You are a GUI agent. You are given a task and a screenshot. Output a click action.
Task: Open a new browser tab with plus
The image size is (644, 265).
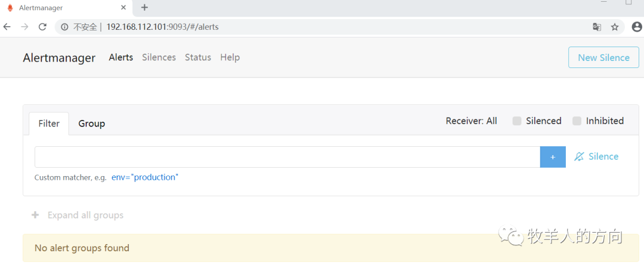tap(144, 7)
